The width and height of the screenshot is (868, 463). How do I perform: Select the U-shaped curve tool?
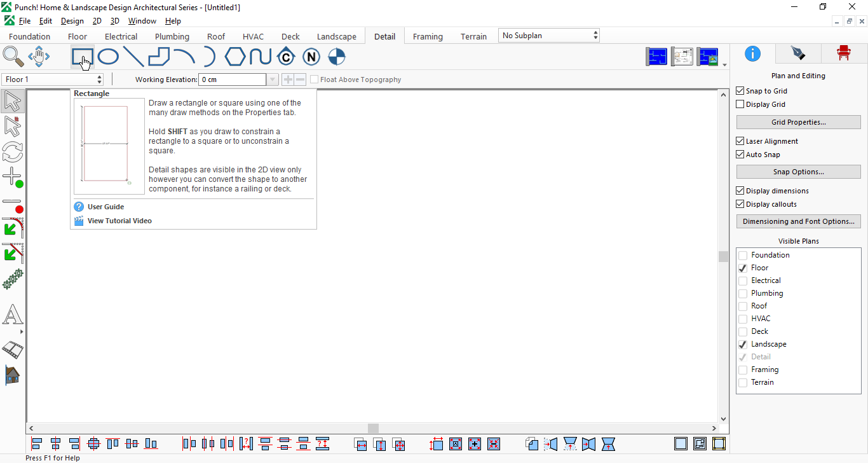pyautogui.click(x=261, y=57)
